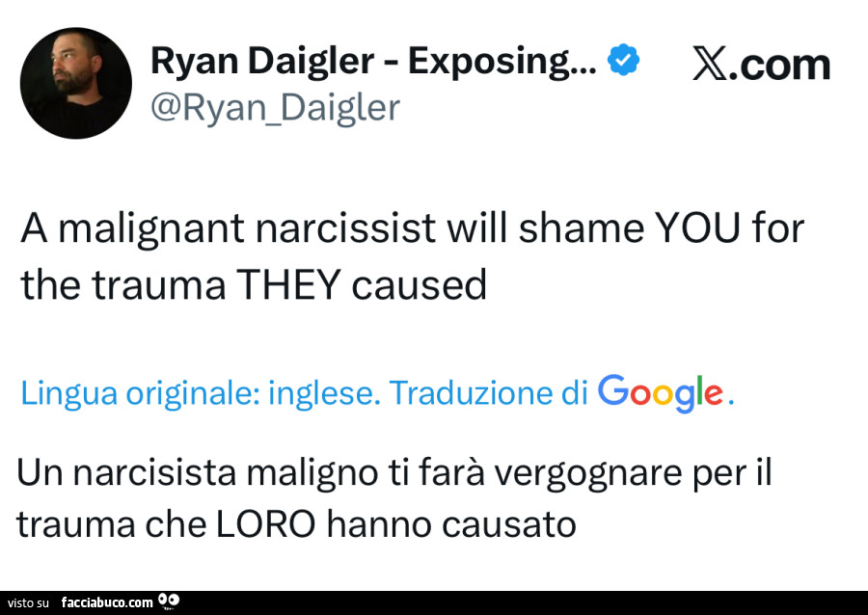Click the word THEY in tweet
This screenshot has height=615, width=868.
tap(287, 285)
